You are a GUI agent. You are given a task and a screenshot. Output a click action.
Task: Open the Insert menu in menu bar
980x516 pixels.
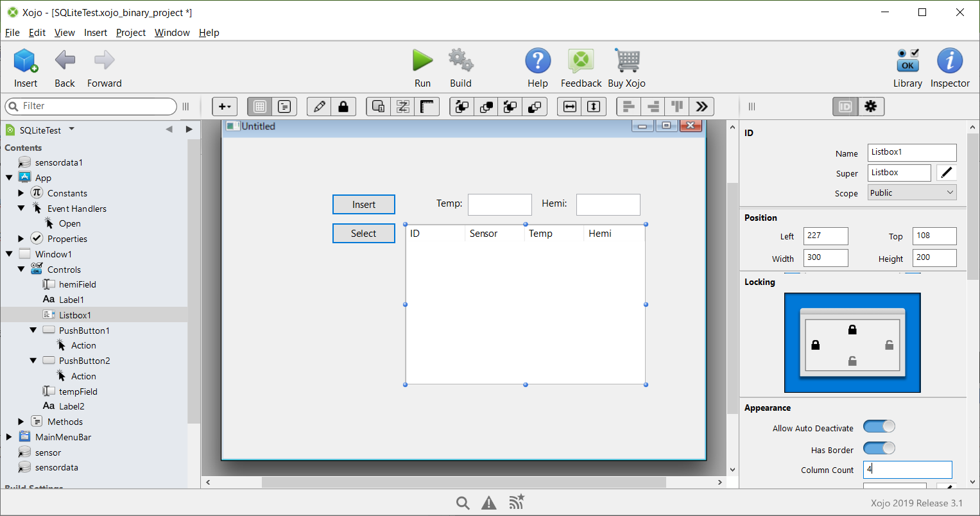(96, 32)
